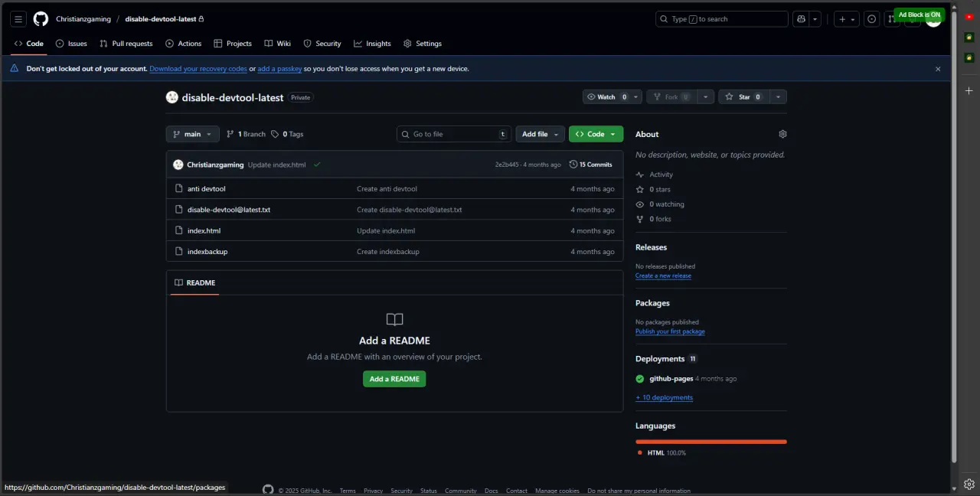The image size is (980, 496).
Task: Click Download your recovery codes link
Action: (x=198, y=69)
